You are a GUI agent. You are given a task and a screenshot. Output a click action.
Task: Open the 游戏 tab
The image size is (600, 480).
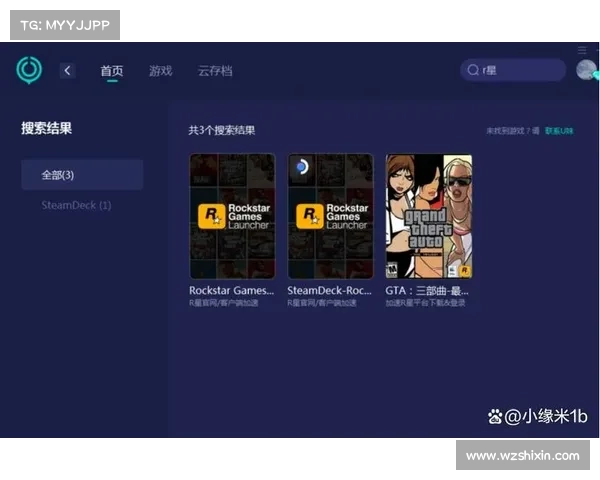click(161, 71)
